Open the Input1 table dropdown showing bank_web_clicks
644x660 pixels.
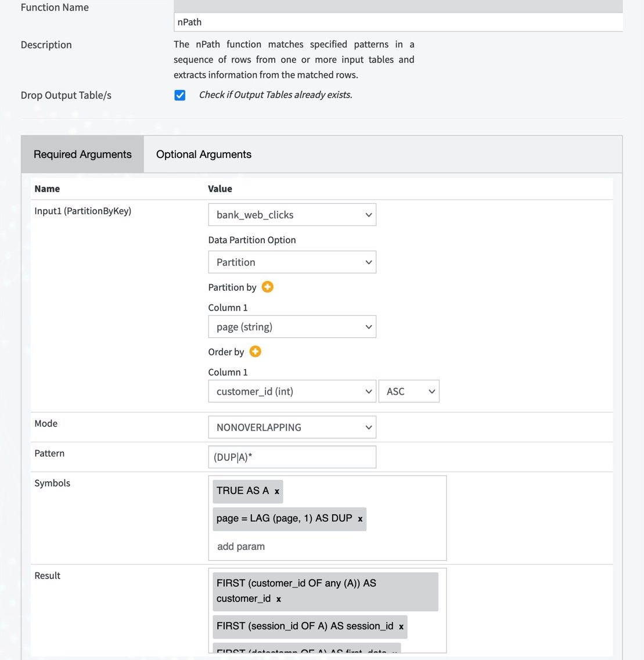click(292, 215)
